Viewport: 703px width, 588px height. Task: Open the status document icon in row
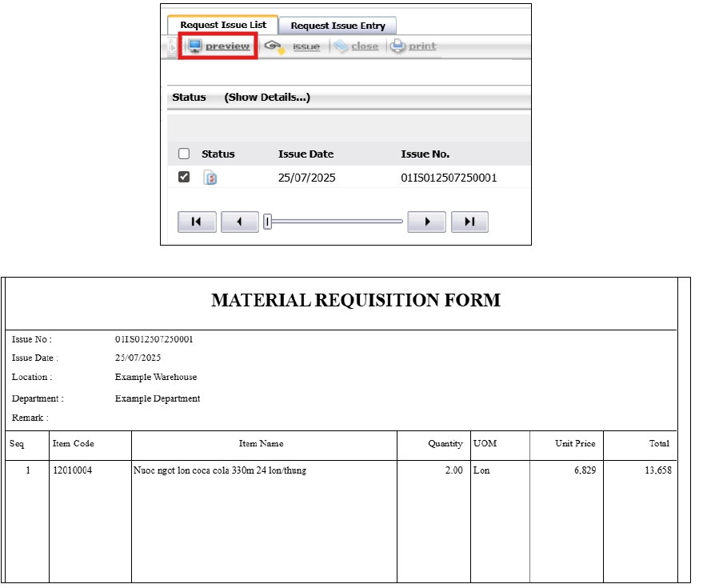210,178
